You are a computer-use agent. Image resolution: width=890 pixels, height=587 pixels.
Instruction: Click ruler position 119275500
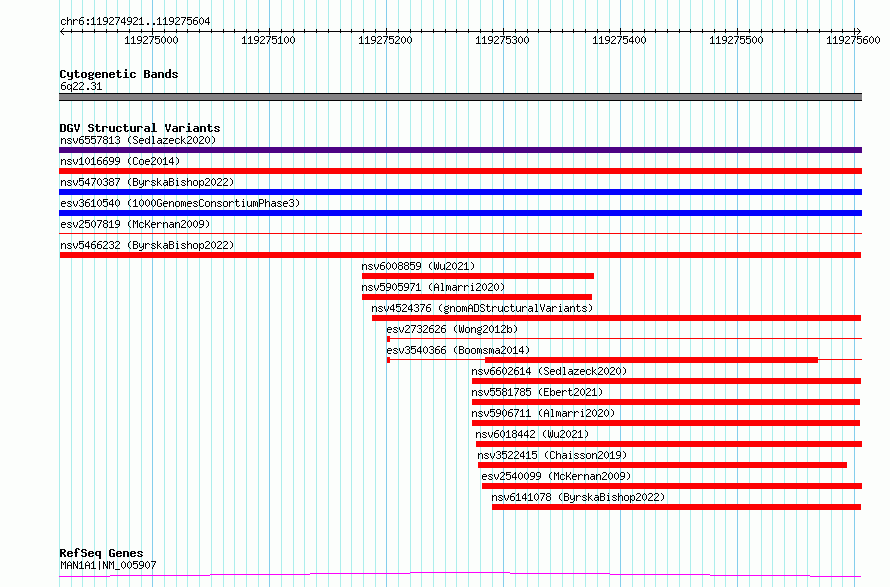pyautogui.click(x=736, y=40)
